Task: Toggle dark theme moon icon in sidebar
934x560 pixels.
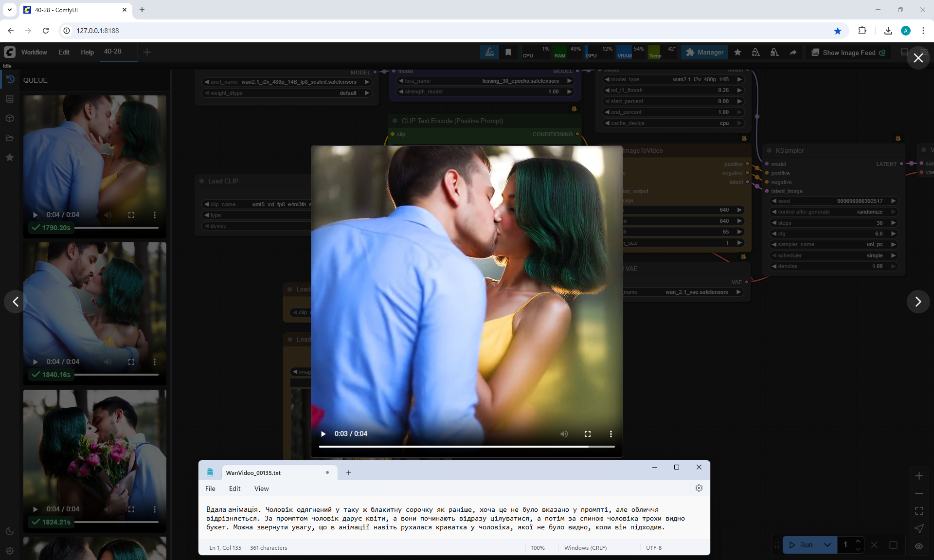Action: click(10, 531)
